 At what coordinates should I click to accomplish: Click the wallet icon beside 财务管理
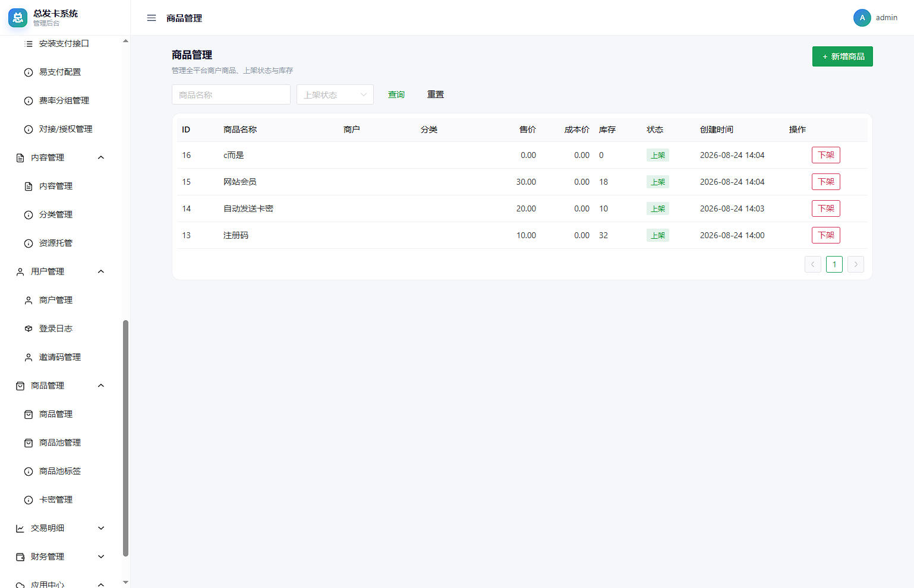pyautogui.click(x=20, y=557)
